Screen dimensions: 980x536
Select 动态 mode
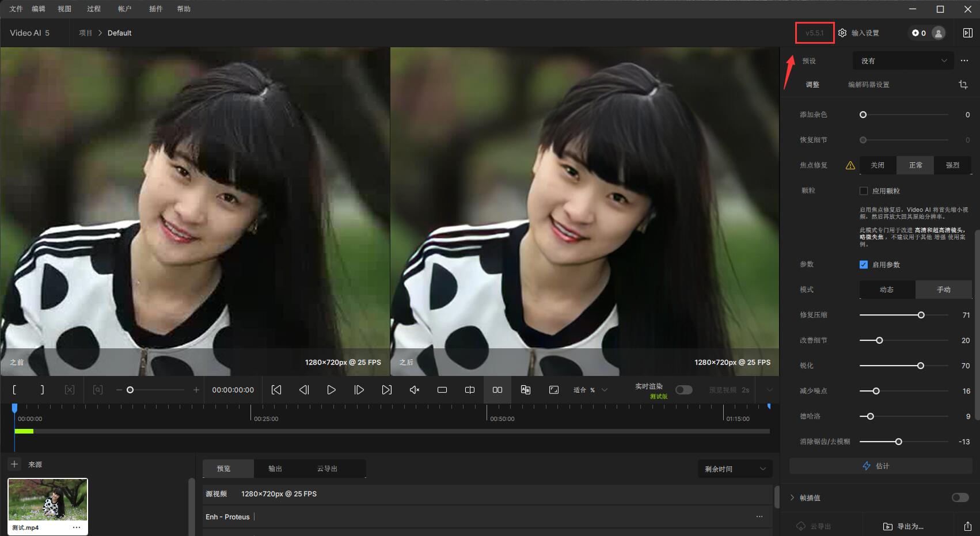[x=887, y=290]
